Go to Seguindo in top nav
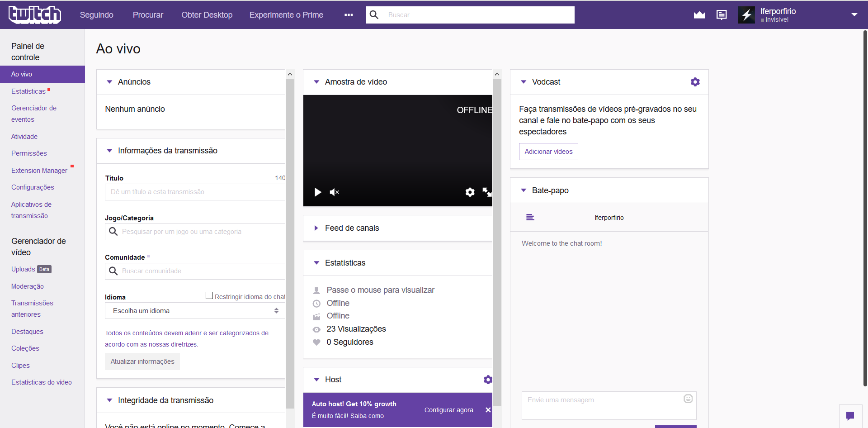868x428 pixels. pyautogui.click(x=97, y=15)
